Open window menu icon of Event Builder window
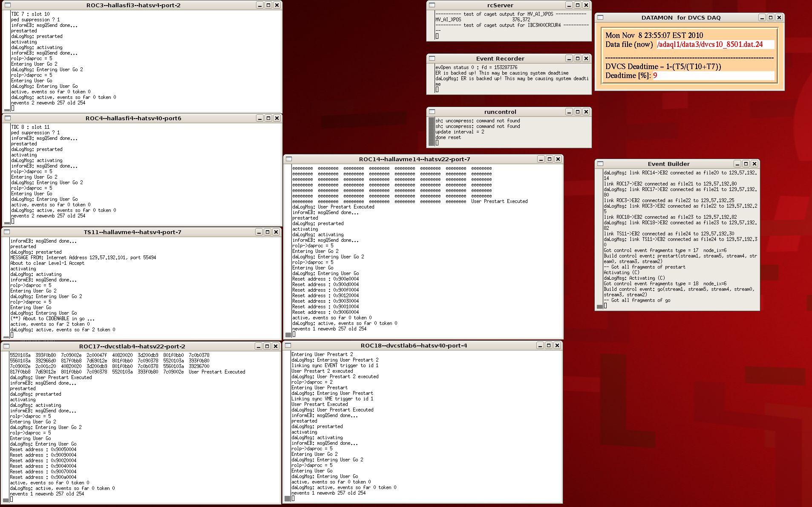The image size is (812, 507). (x=600, y=164)
